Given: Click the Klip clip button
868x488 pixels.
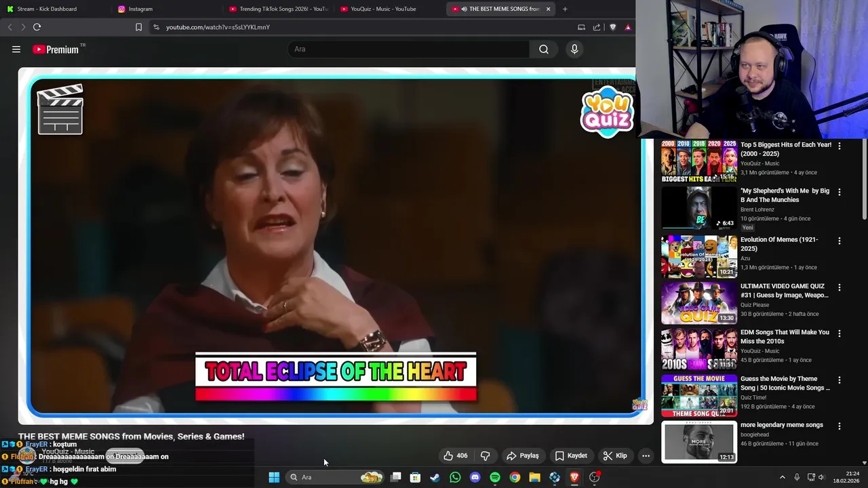Looking at the screenshot, I should [615, 456].
